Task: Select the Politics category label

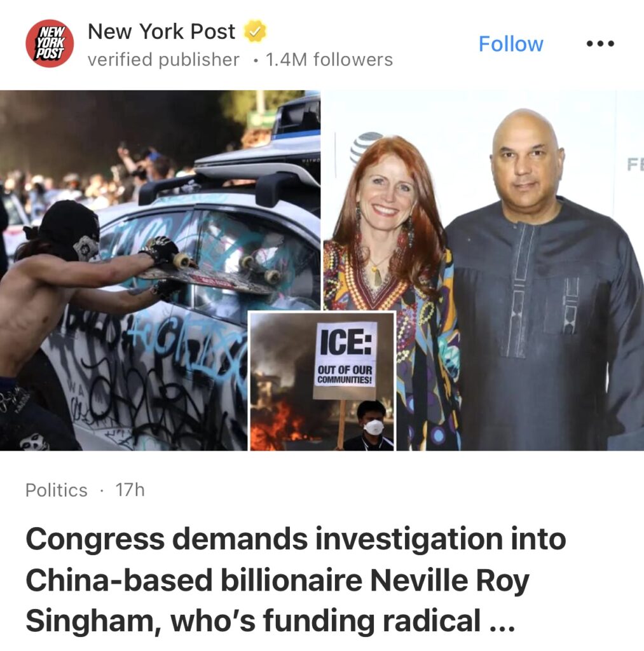Action: click(x=57, y=490)
